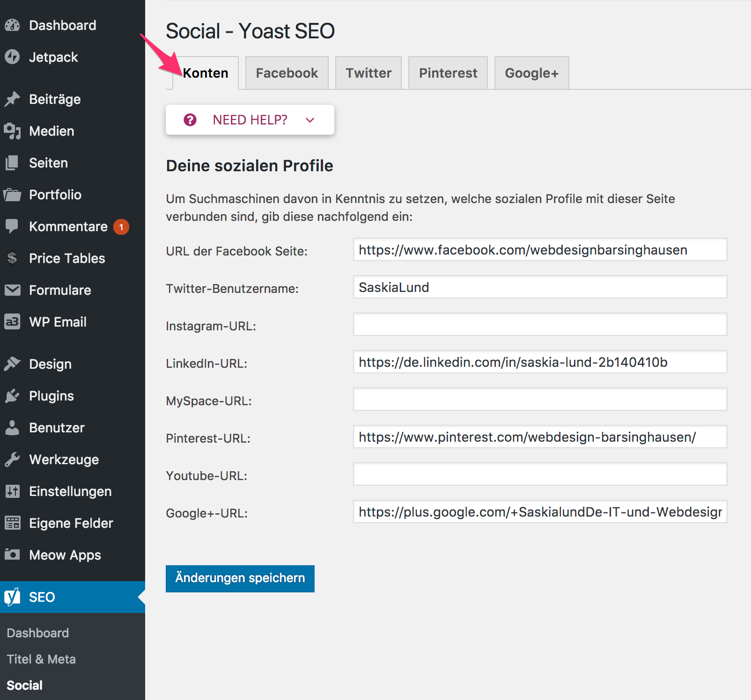Click the Jetpack lightning icon

[12, 57]
